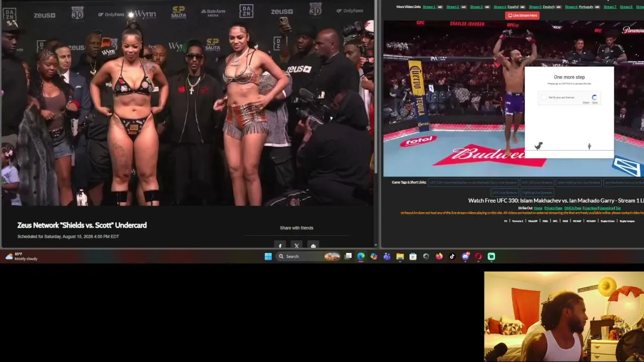Open the captcha Terms link
Viewport: 644px width, 362px height.
tap(595, 103)
